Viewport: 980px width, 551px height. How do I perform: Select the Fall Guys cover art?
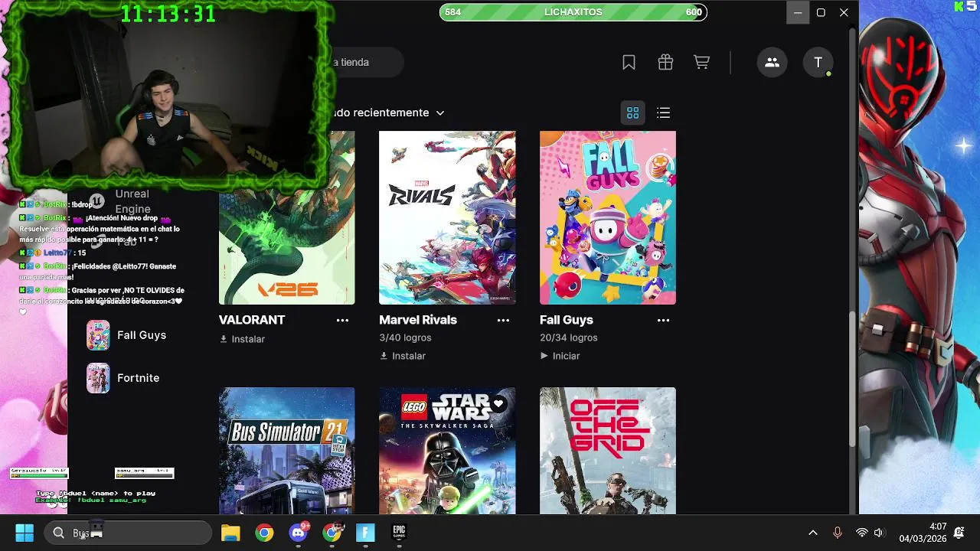point(608,217)
